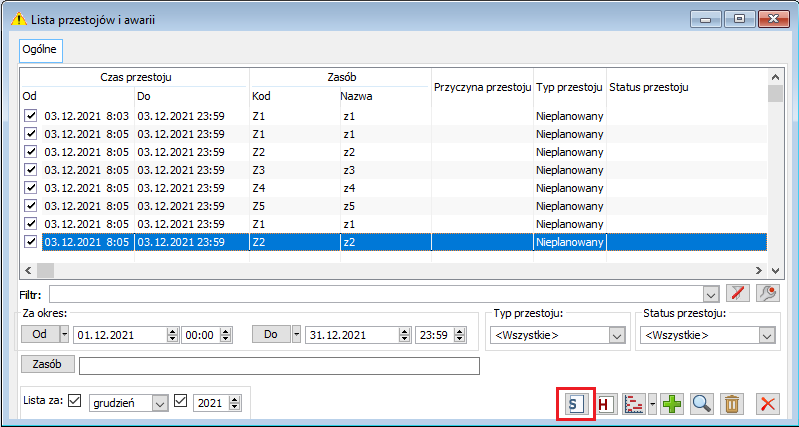Screen dimensions: 799x427
Task: Click the left arrow of the horizontal scrollbar
Action: click(x=29, y=270)
